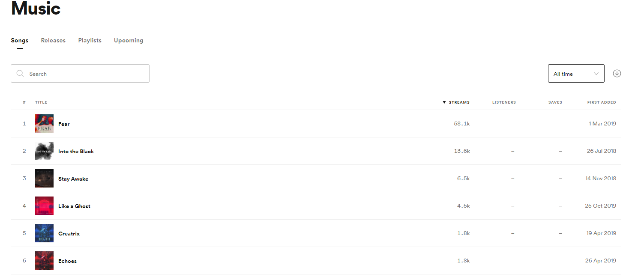Select the Songs tab
644x277 pixels.
[x=20, y=40]
